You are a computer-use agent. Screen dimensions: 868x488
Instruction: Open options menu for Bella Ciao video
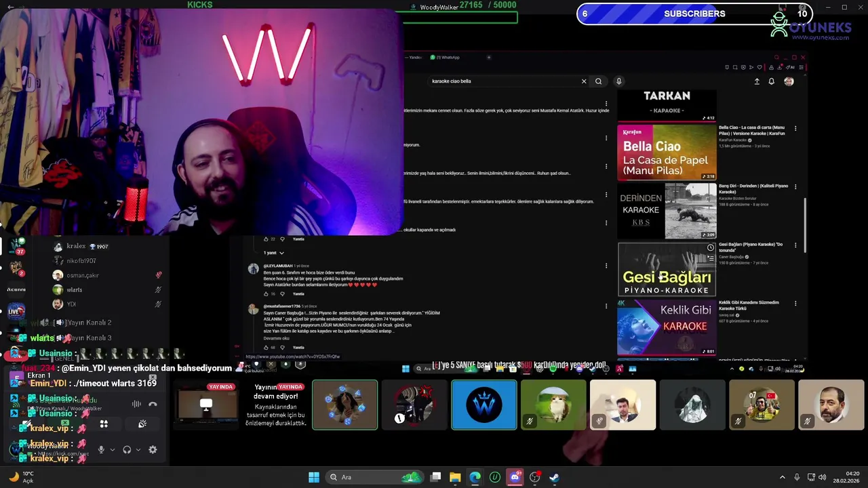pos(795,128)
